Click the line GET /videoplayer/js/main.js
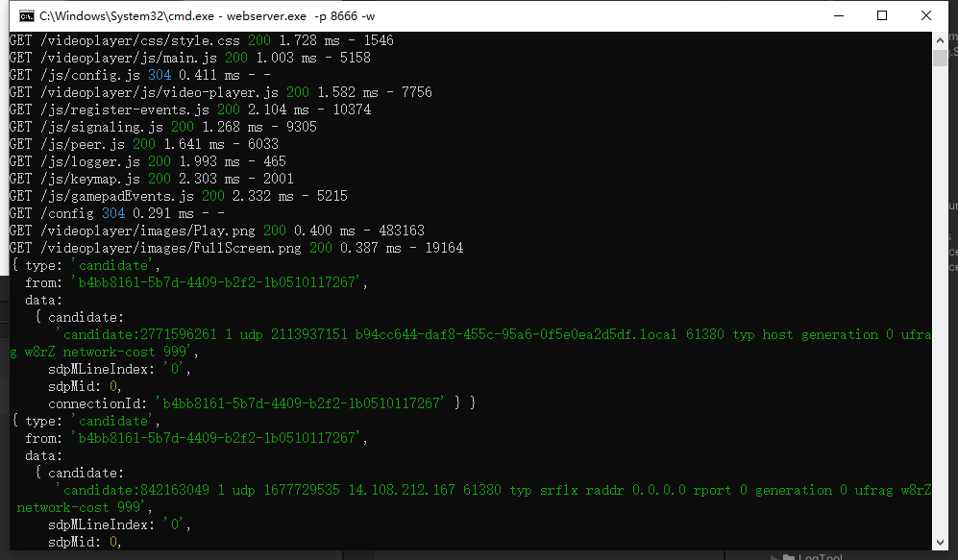Viewport: 958px width, 560px height. [x=190, y=58]
